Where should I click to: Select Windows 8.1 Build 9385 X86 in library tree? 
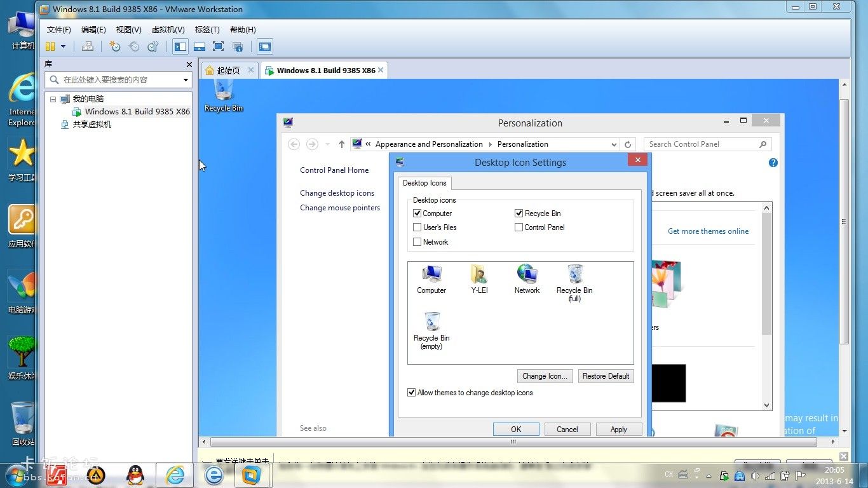tap(131, 111)
